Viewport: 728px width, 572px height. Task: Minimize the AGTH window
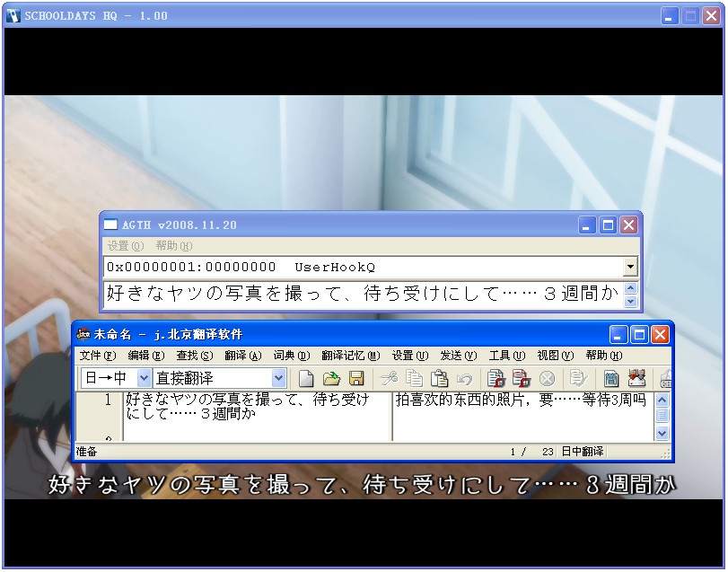coord(586,225)
